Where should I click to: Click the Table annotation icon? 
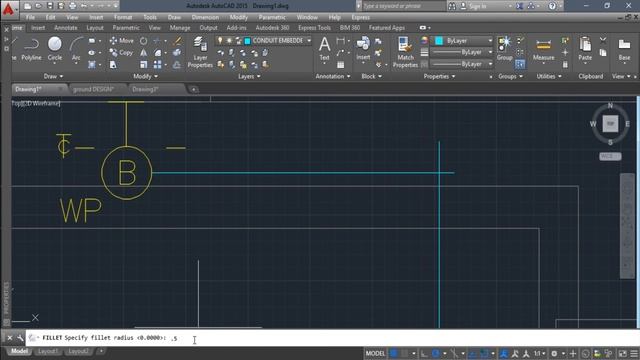(340, 64)
